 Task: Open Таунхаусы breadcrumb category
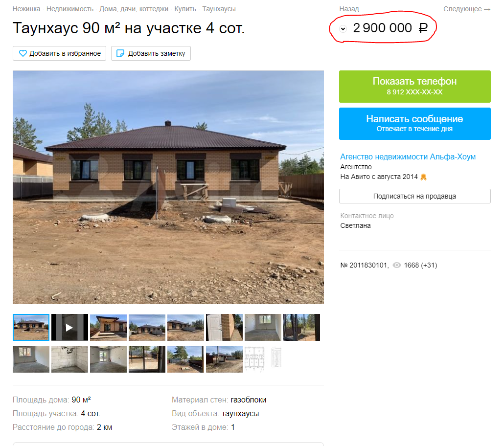pos(219,9)
